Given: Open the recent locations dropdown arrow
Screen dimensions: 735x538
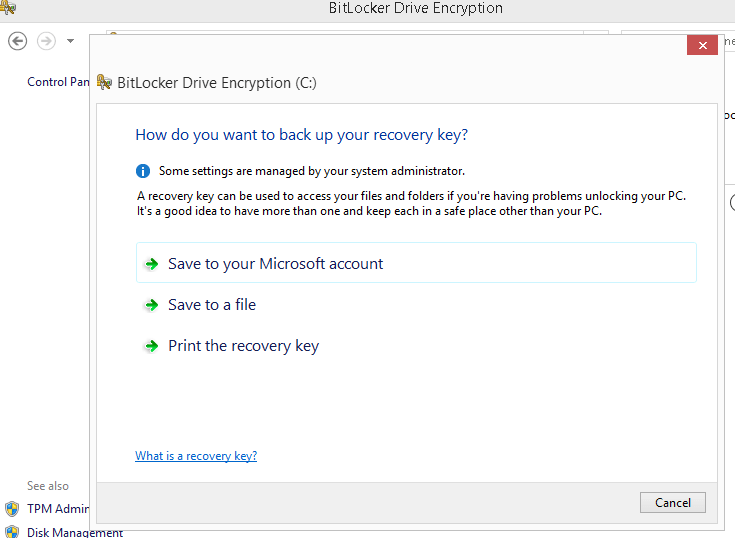Looking at the screenshot, I should (70, 41).
